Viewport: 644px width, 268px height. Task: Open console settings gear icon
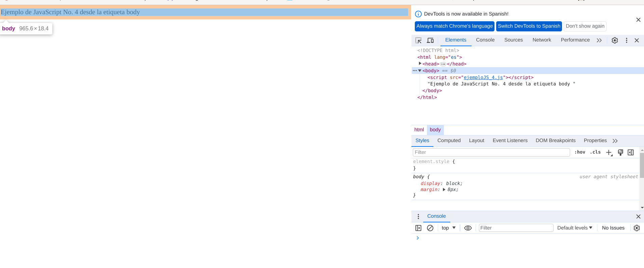point(637,228)
